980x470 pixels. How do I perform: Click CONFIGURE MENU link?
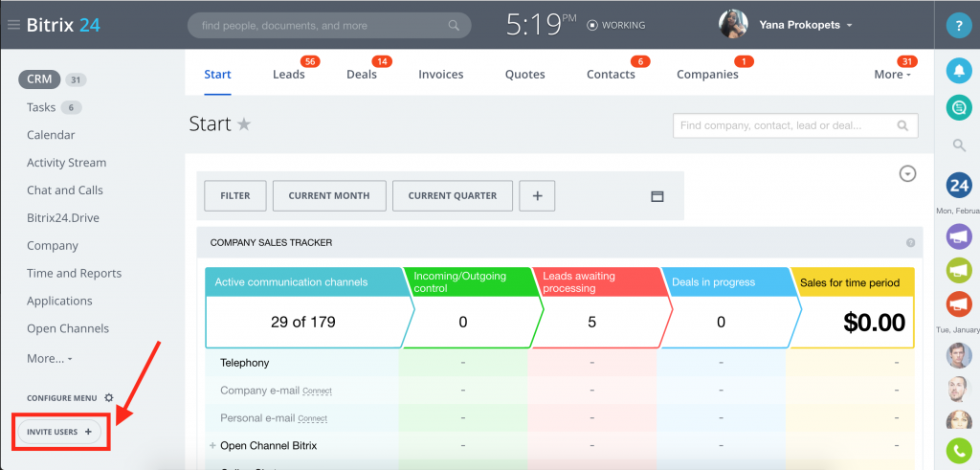point(62,398)
